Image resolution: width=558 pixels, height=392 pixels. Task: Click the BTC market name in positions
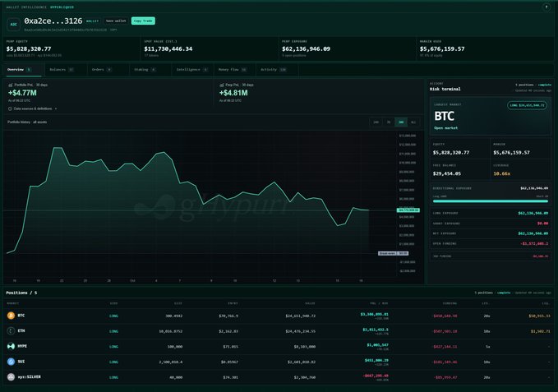[x=21, y=316]
